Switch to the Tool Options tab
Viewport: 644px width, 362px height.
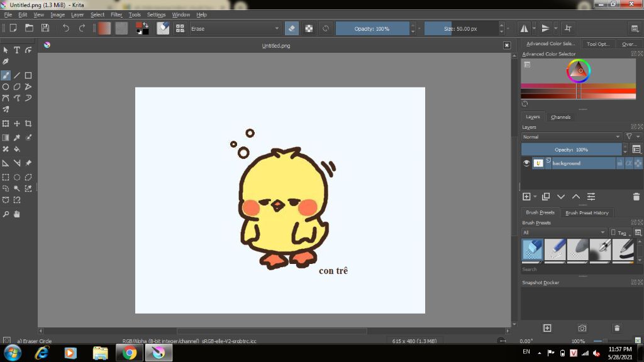(597, 44)
